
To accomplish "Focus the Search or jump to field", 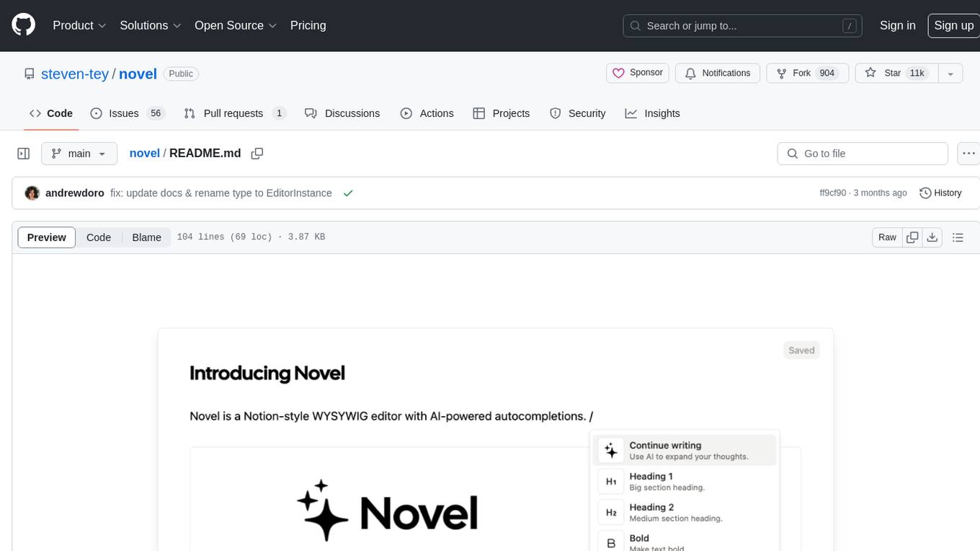I will coord(744,26).
